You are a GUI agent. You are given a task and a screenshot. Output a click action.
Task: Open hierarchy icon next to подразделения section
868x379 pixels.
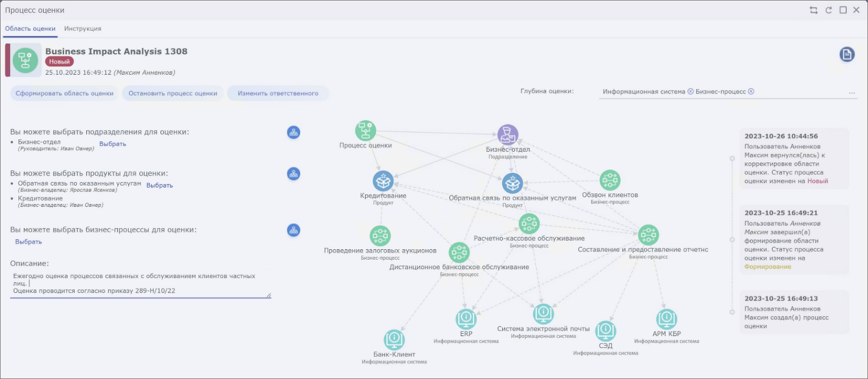click(x=294, y=132)
